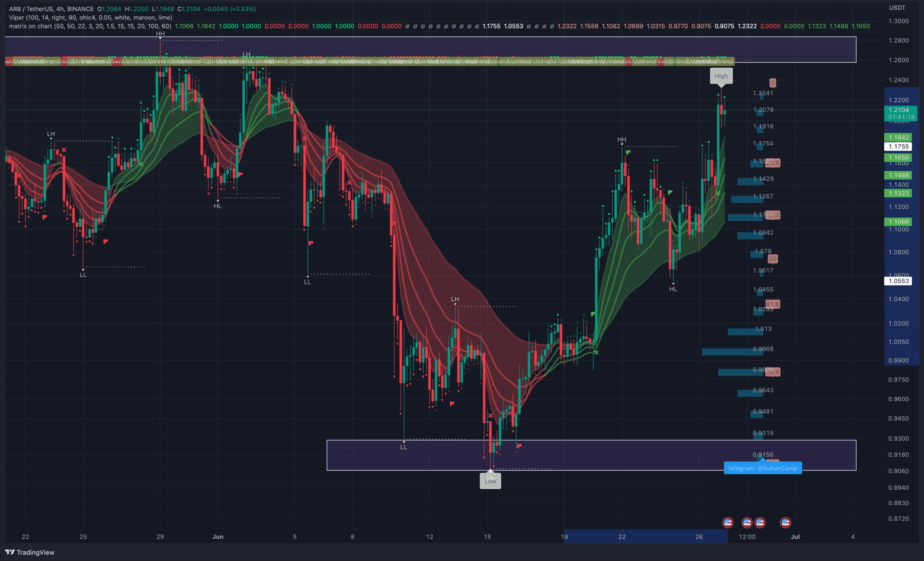
Task: Click the green 1.1323 price axis label
Action: point(898,193)
